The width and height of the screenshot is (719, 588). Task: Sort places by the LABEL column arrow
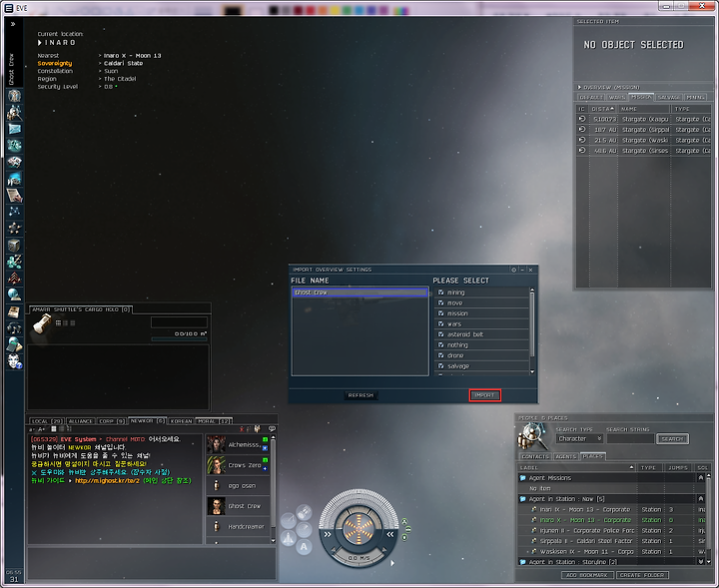coord(631,467)
